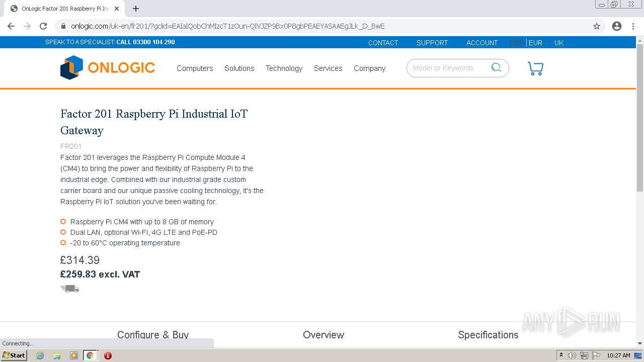The image size is (644, 362).
Task: Click red stop taskbar icon
Action: [108, 355]
